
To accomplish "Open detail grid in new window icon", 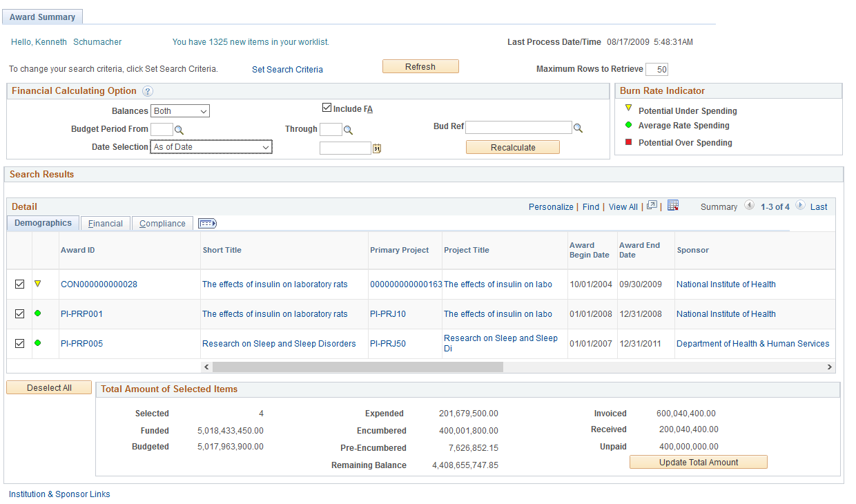I will pyautogui.click(x=652, y=206).
